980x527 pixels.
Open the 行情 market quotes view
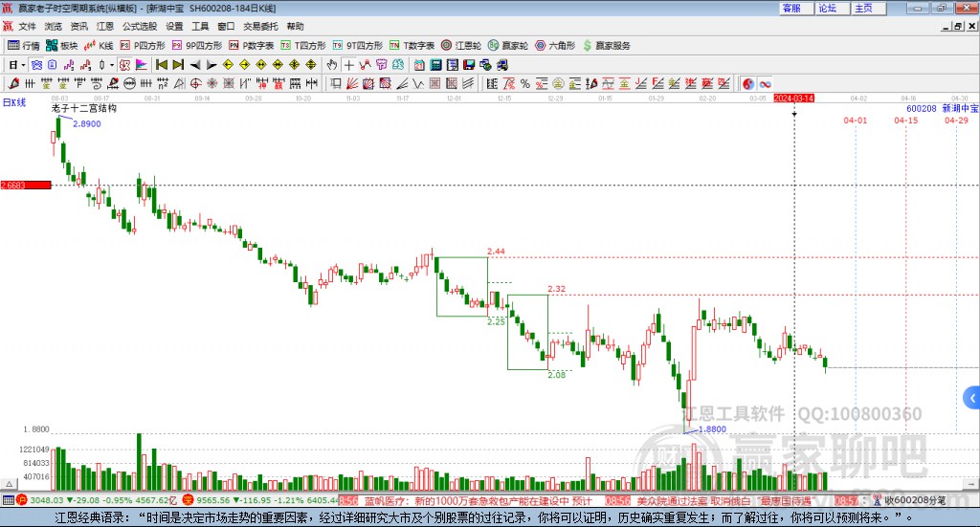(24, 45)
